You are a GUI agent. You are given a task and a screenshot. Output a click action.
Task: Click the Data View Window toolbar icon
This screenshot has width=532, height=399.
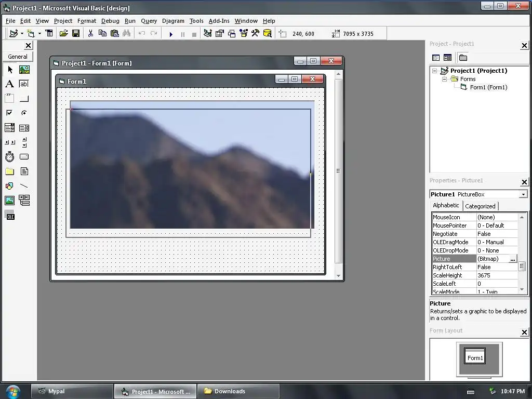[268, 33]
